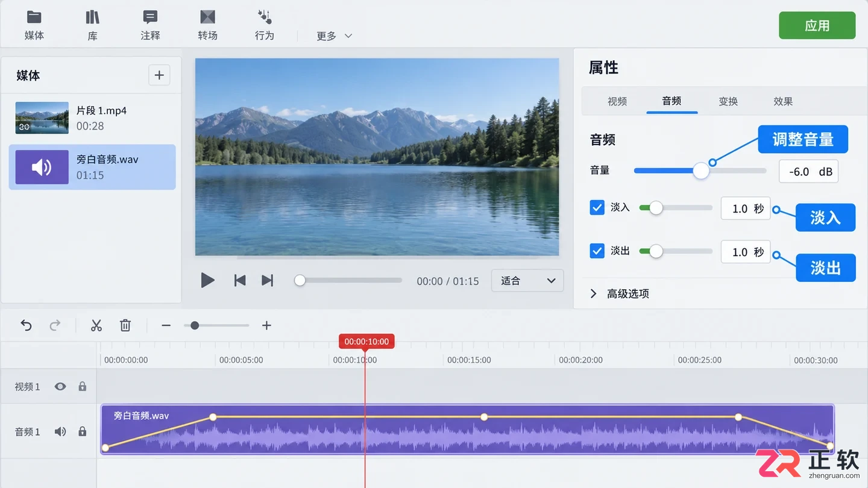Viewport: 868px width, 488px height.
Task: Click the 淡出 1.0 秒 input field
Action: (x=746, y=252)
